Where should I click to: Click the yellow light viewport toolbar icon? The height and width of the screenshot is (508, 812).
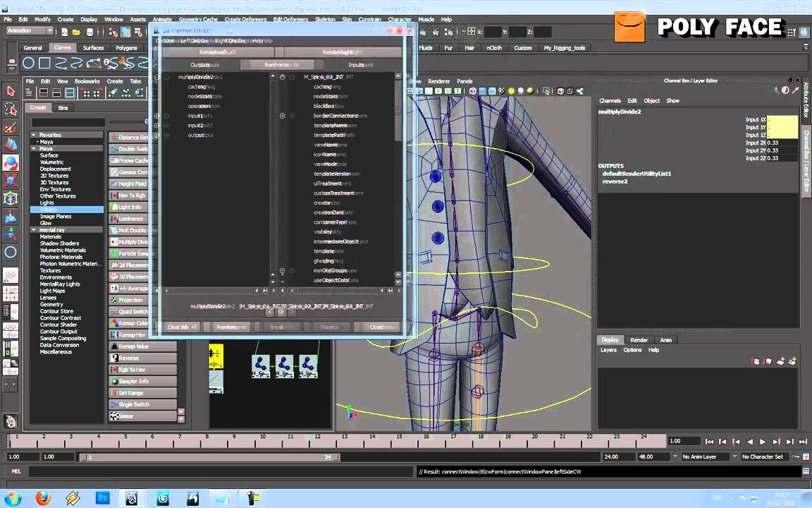[x=511, y=91]
